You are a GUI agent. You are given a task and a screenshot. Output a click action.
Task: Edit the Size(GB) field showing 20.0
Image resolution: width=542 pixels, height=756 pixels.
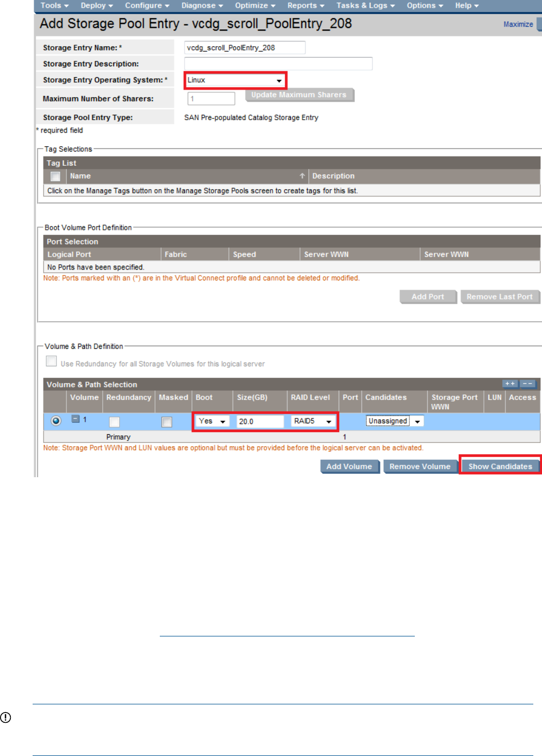tap(260, 421)
